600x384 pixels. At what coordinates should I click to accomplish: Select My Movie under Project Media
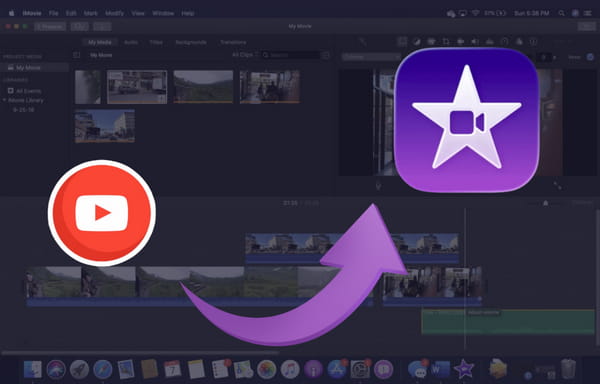click(34, 68)
